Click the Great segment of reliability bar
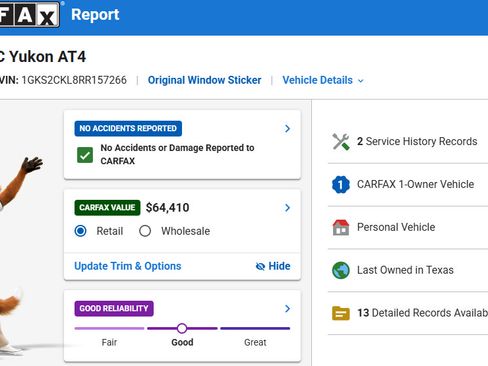The image size is (488, 366). pyautogui.click(x=255, y=328)
